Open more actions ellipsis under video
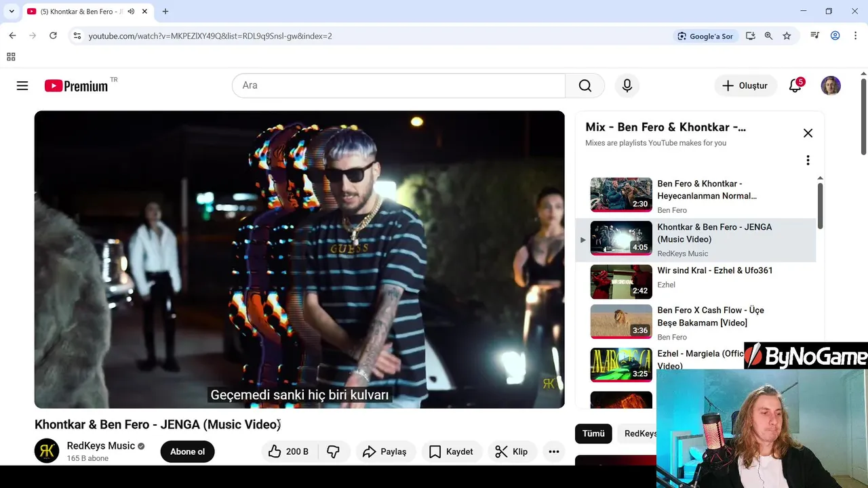This screenshot has height=488, width=868. tap(554, 451)
